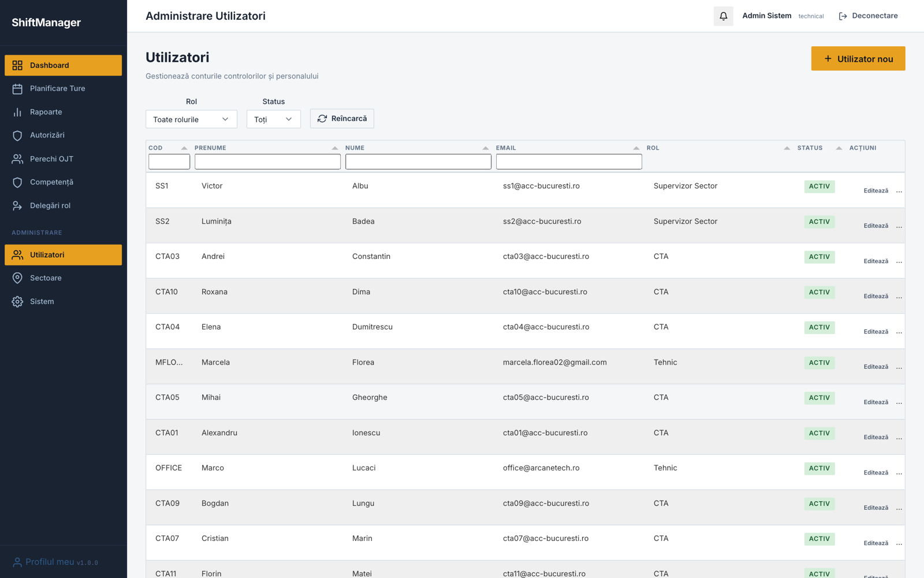The width and height of the screenshot is (924, 578).
Task: Select email ss1@acc-bucuresti.ro
Action: [541, 186]
